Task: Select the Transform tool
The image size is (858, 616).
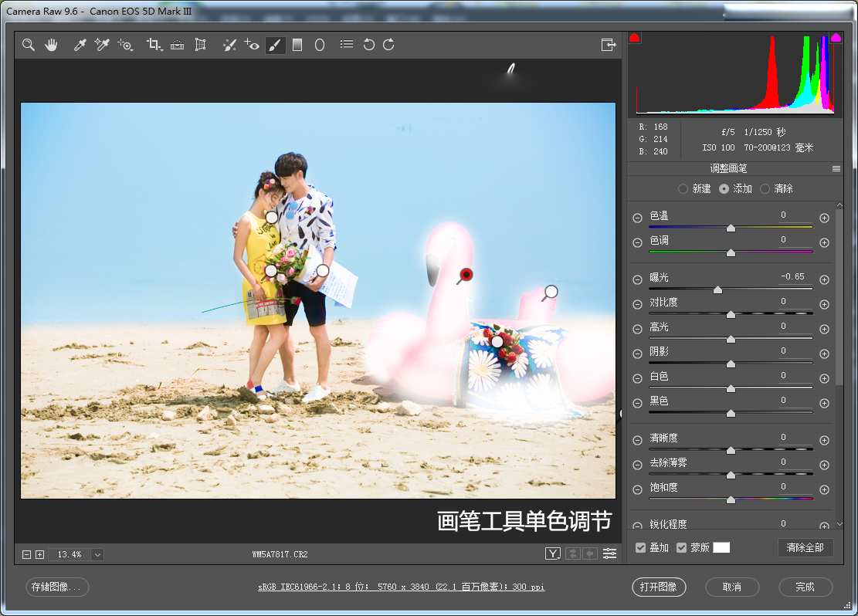Action: pos(200,45)
